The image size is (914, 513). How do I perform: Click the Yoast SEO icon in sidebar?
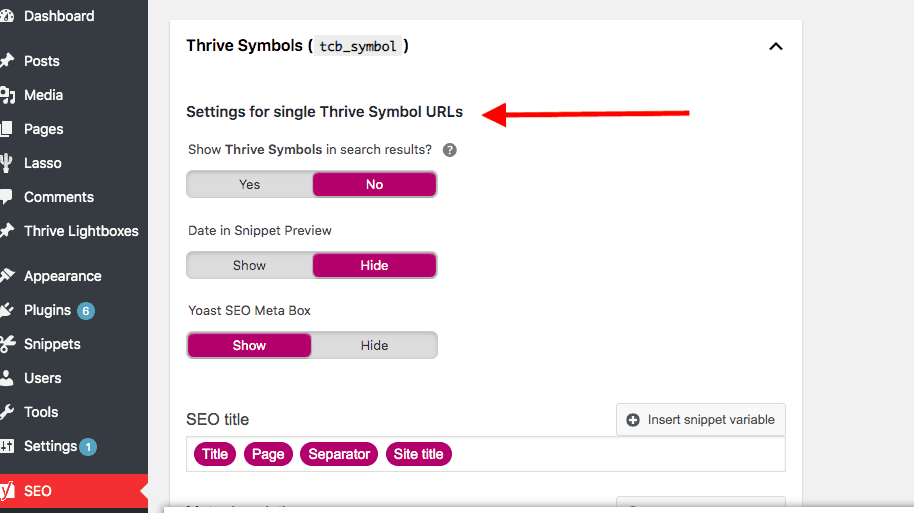pyautogui.click(x=7, y=491)
